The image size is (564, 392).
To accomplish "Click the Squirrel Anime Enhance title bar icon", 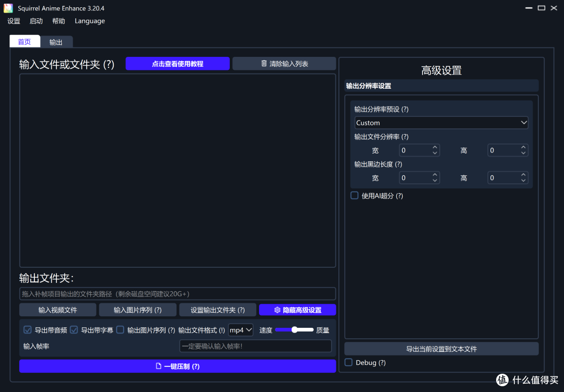I will (7, 8).
